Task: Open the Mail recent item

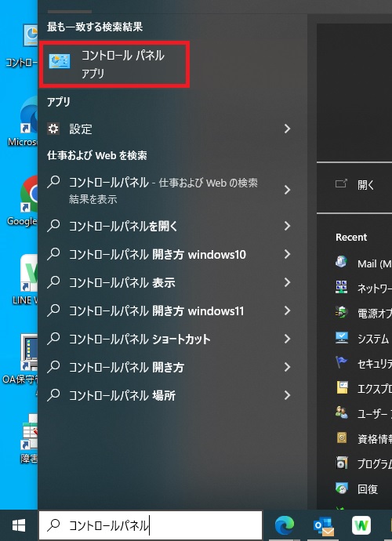Action: coord(363,263)
